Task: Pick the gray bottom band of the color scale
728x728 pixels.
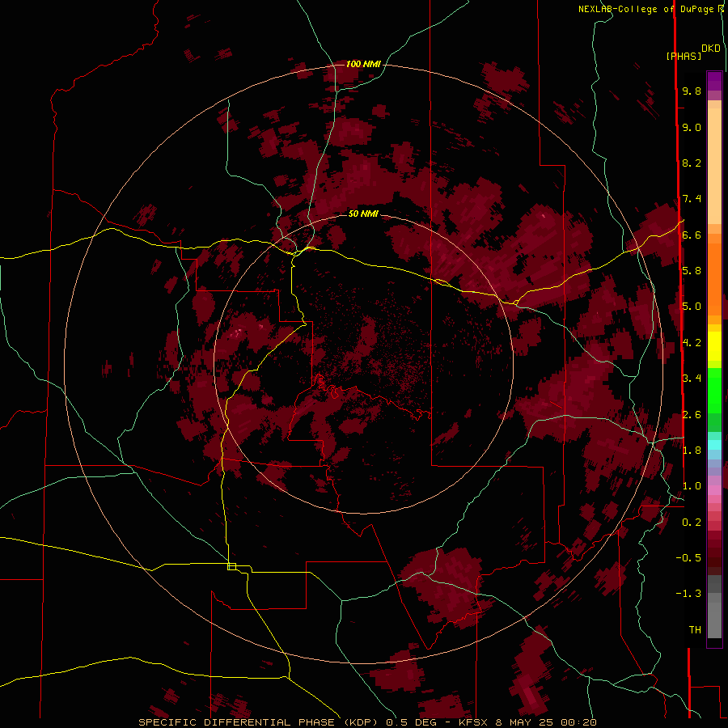Action: pyautogui.click(x=714, y=616)
